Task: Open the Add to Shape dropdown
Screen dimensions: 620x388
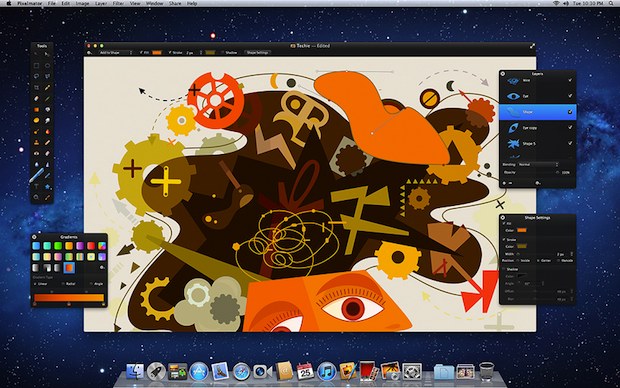Action: coord(115,53)
